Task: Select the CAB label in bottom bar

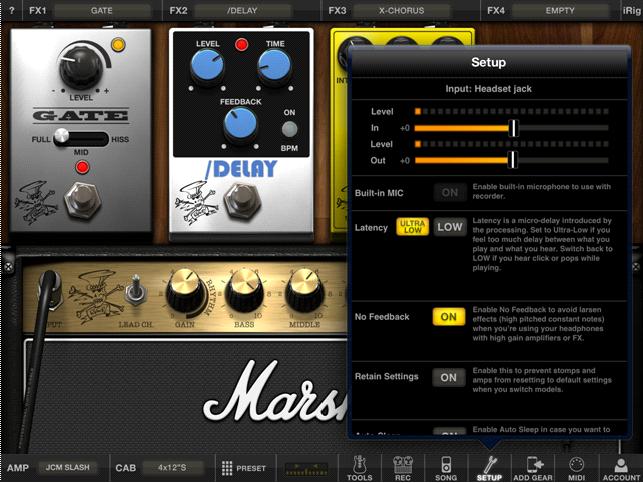Action: [125, 468]
